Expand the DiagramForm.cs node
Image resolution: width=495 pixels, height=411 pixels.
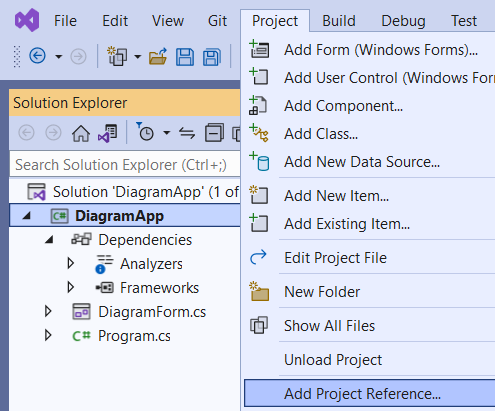click(48, 311)
